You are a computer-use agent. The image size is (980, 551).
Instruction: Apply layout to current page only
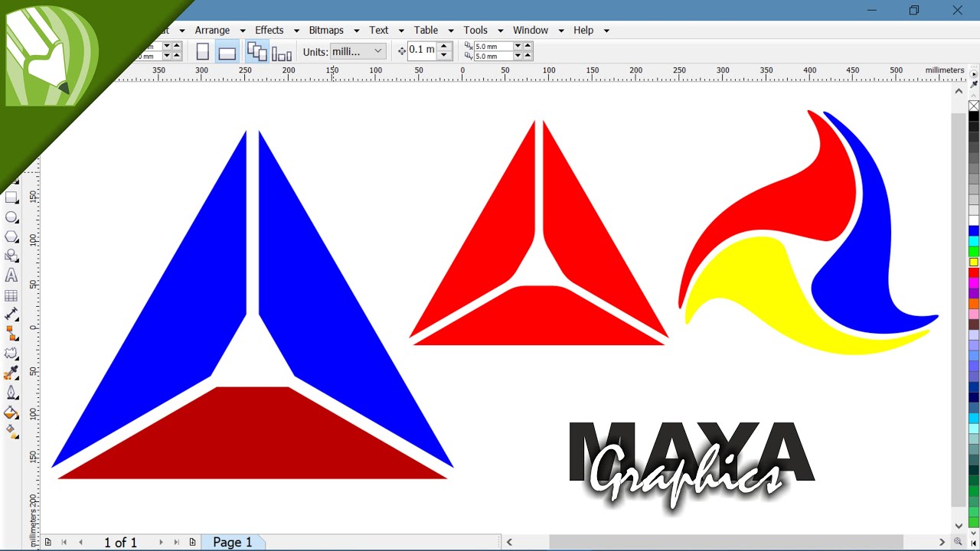click(282, 52)
